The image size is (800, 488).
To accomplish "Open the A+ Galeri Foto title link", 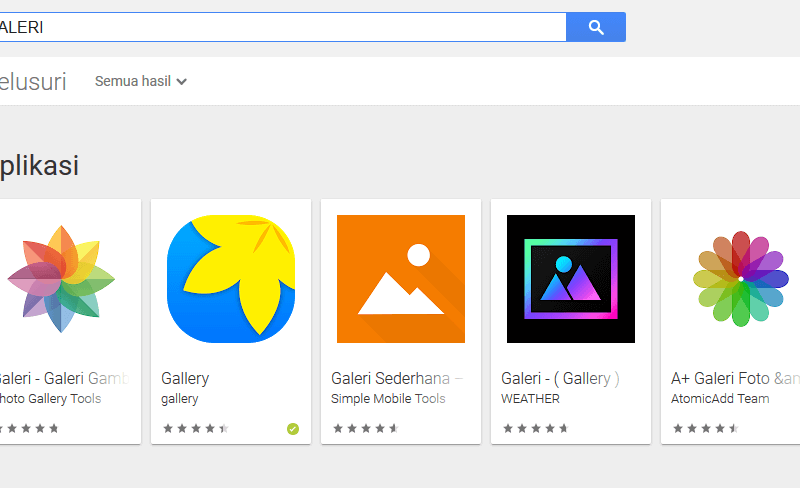I will tap(735, 378).
